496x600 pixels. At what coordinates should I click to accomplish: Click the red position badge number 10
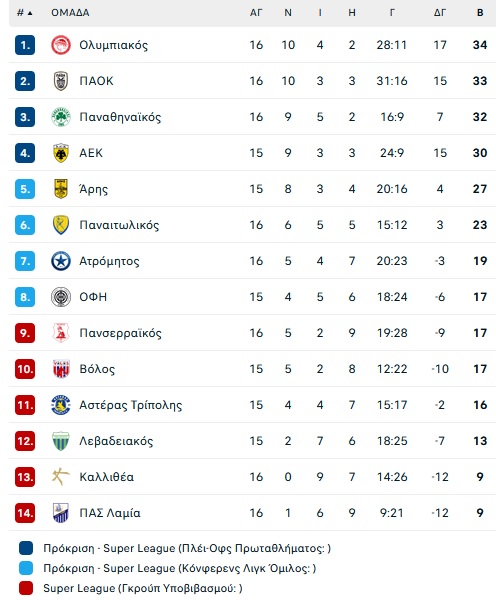click(25, 369)
